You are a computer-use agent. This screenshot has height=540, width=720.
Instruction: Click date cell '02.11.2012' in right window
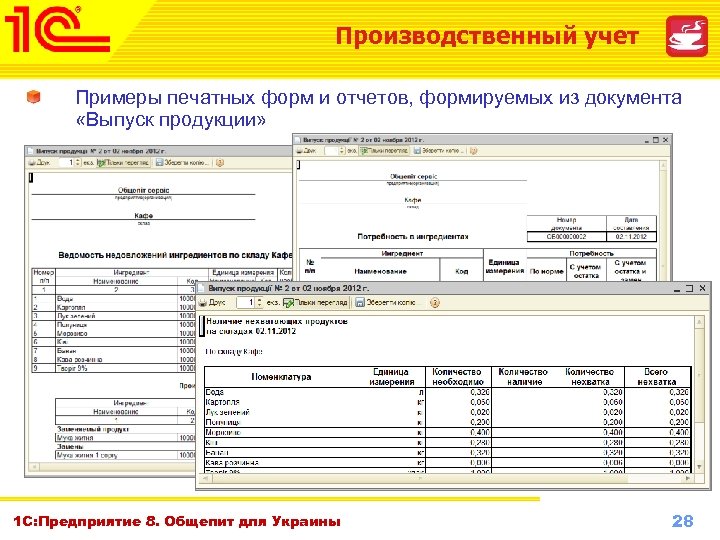click(631, 237)
